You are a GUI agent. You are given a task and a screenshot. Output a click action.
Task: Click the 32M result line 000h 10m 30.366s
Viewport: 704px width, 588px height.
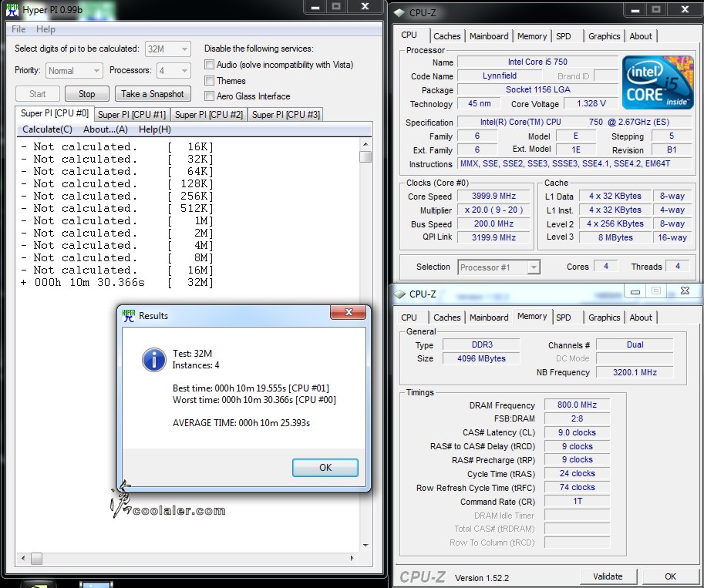click(x=116, y=282)
